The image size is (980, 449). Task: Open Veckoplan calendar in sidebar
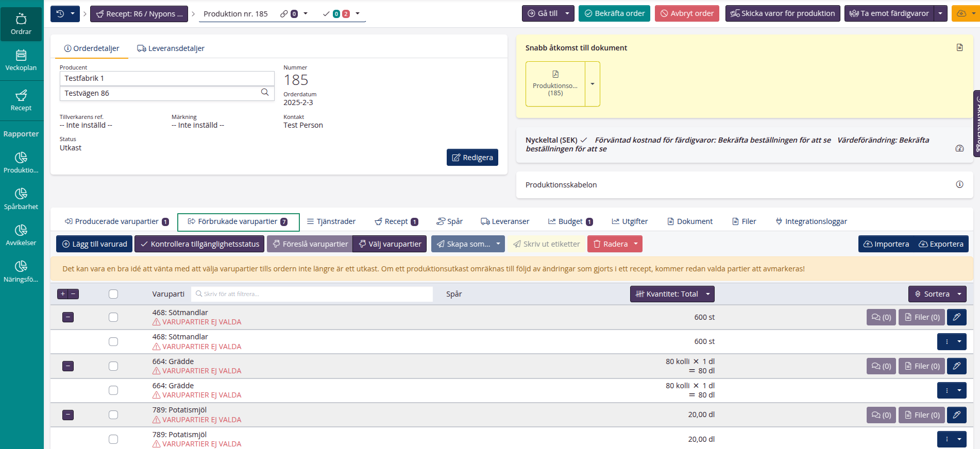click(x=21, y=60)
